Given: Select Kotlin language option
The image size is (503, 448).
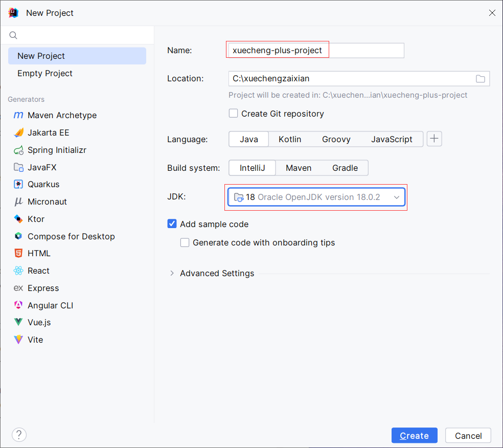Looking at the screenshot, I should tap(290, 139).
